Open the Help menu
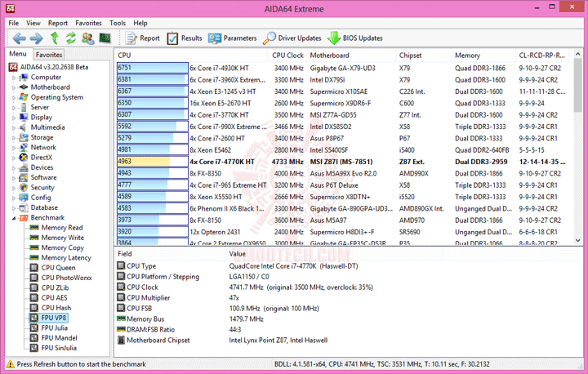This screenshot has width=588, height=374. (140, 23)
